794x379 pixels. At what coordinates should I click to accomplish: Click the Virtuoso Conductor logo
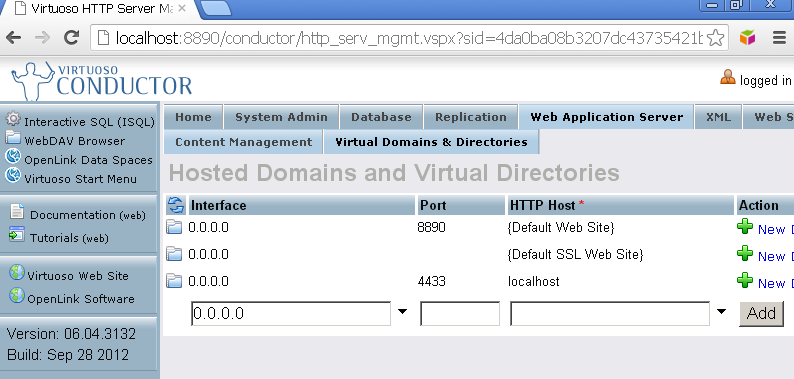[101, 81]
